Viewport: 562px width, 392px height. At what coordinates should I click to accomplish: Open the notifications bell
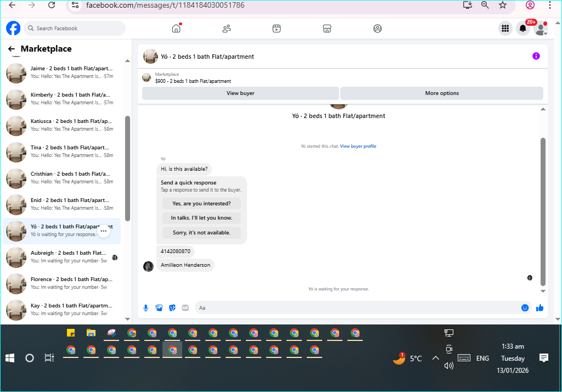(x=523, y=29)
